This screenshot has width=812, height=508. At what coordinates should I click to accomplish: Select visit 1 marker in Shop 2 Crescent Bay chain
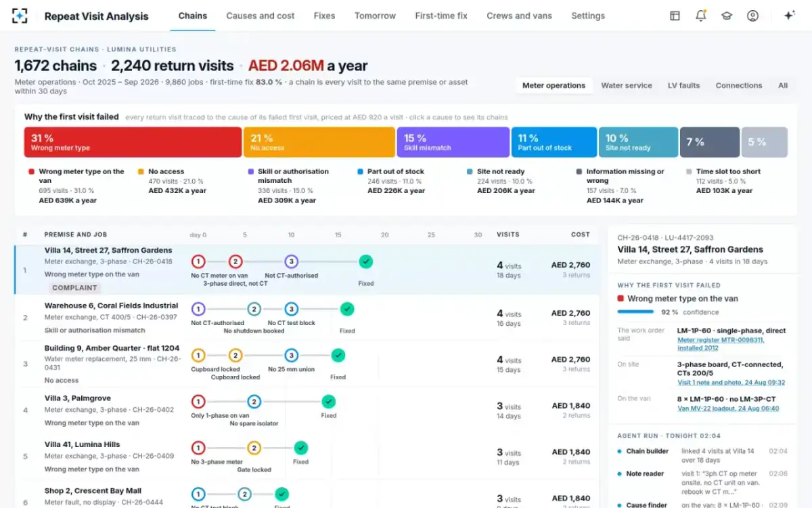coord(198,494)
